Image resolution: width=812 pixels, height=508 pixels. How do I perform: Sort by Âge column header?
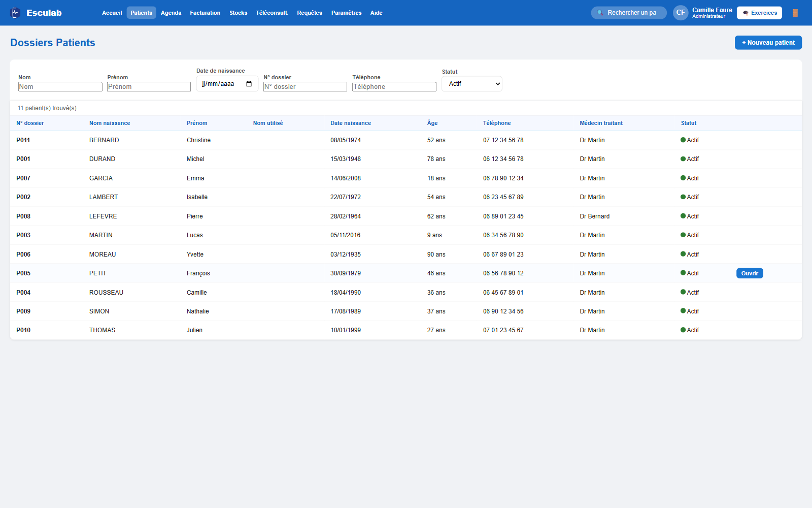click(432, 123)
